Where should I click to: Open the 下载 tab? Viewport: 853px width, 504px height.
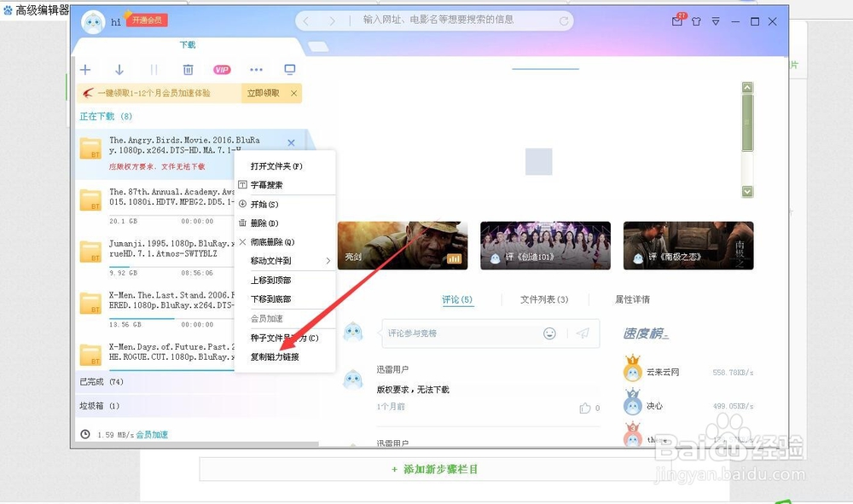pos(188,44)
